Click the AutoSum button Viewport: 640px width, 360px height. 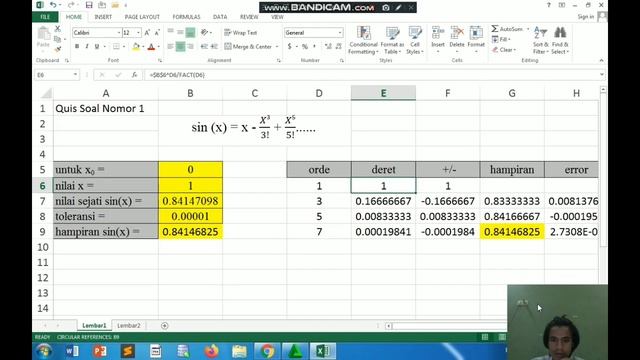click(x=507, y=29)
